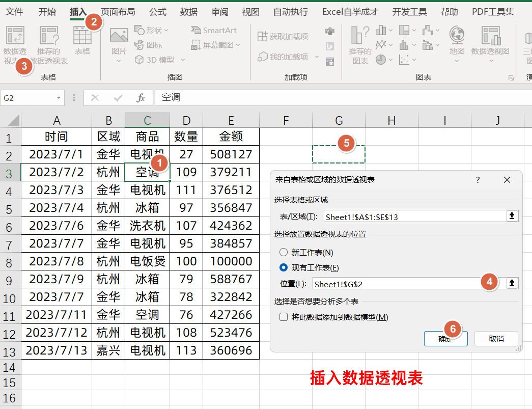Check 将此数据添加到数据模型 checkbox
This screenshot has height=409, width=532.
click(x=283, y=317)
